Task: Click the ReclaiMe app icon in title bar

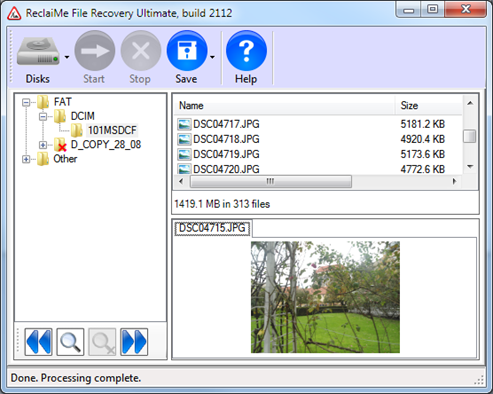Action: tap(14, 14)
